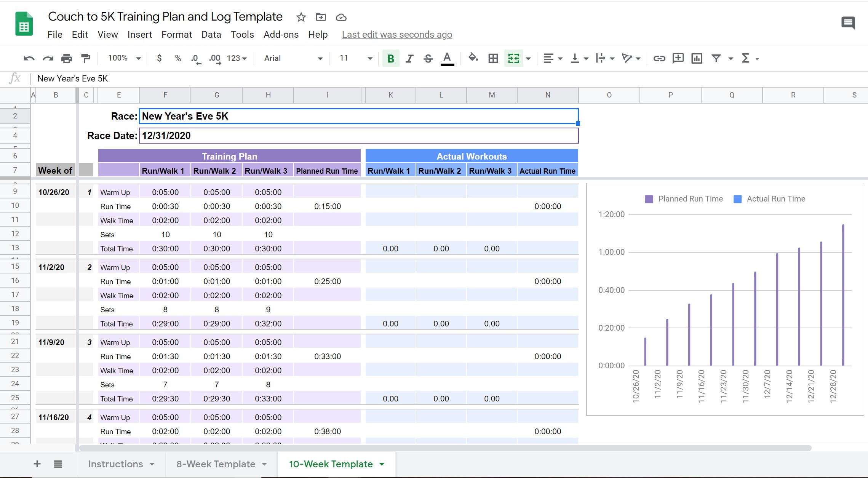Apply currency format with the dollar icon
868x478 pixels.
[x=159, y=58]
